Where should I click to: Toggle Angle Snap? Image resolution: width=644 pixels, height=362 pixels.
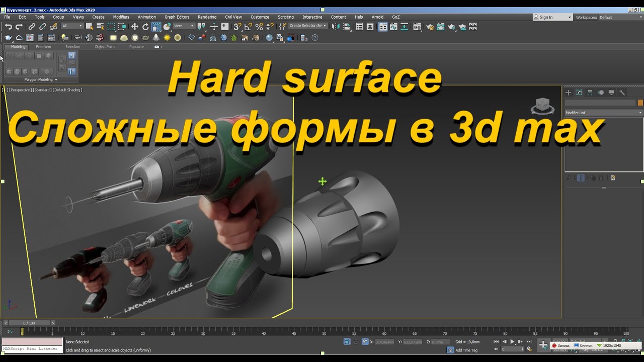249,27
